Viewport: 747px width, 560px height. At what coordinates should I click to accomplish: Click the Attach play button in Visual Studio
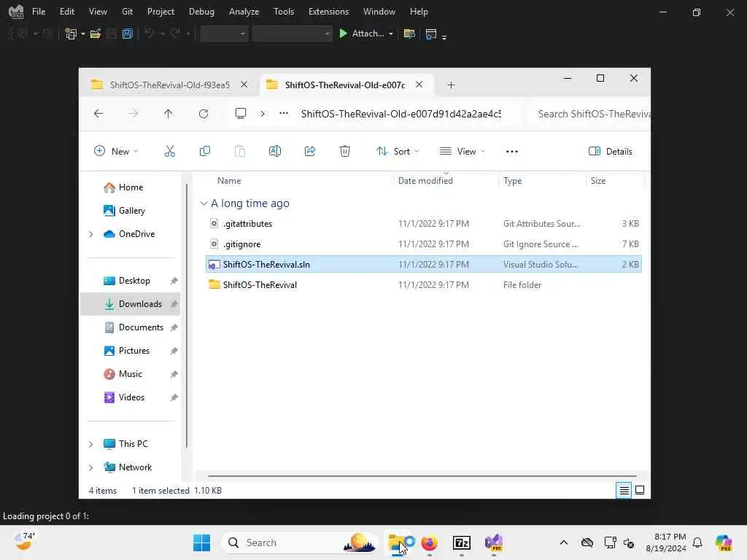tap(362, 34)
